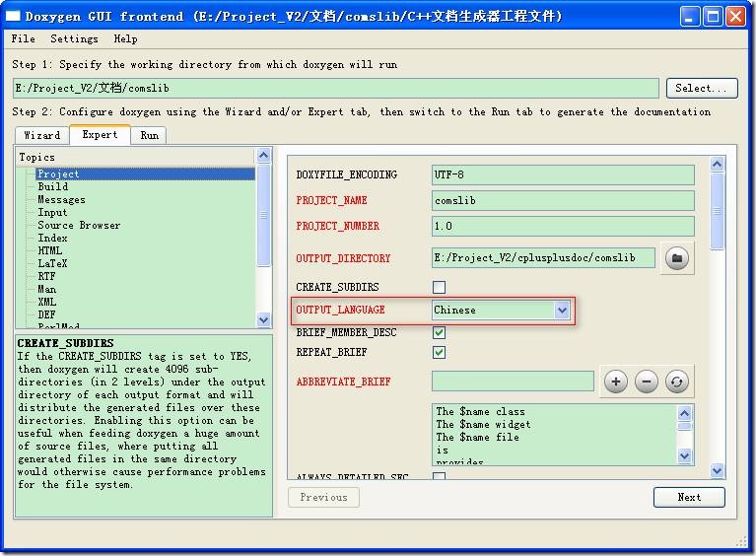Minimize the Doxygen GUI window

(689, 17)
